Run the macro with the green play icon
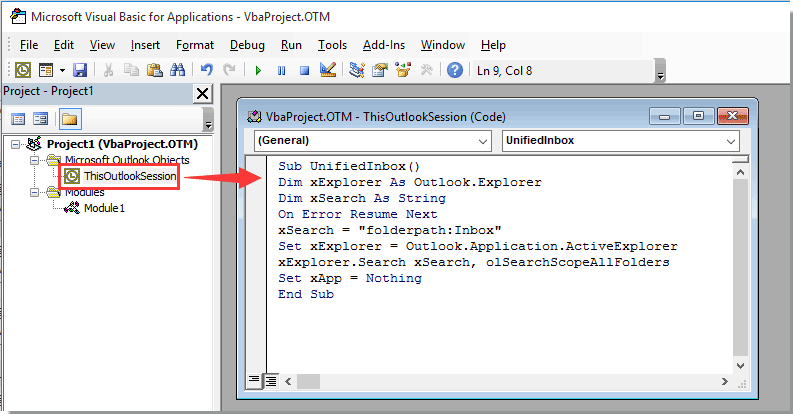This screenshot has width=793, height=414. 258,70
